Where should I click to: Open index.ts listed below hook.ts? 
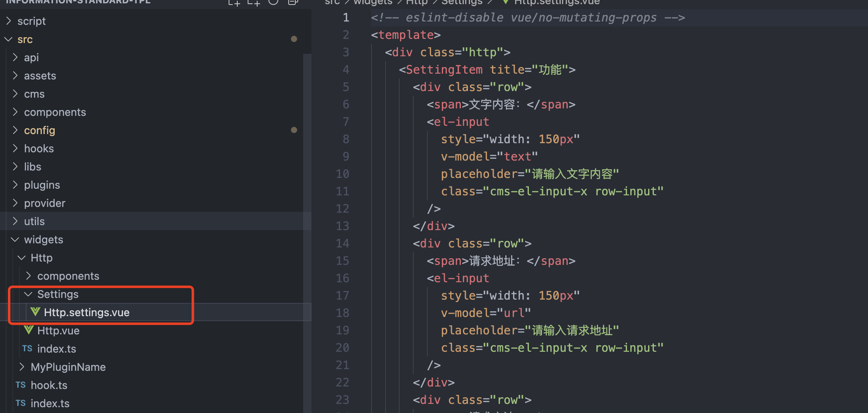[50, 403]
